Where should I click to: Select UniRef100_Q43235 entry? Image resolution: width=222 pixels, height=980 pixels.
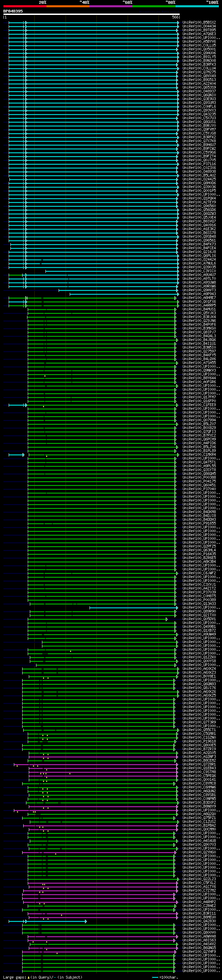pyautogui.click(x=199, y=114)
